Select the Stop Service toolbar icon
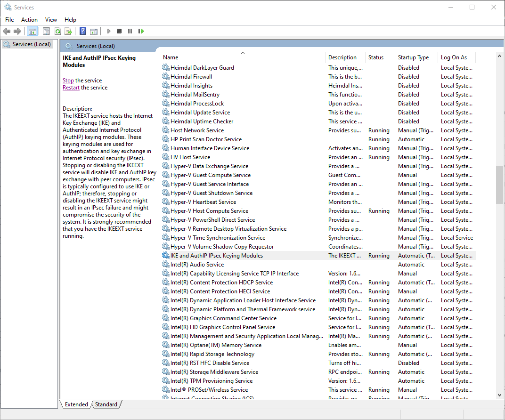 coord(119,31)
